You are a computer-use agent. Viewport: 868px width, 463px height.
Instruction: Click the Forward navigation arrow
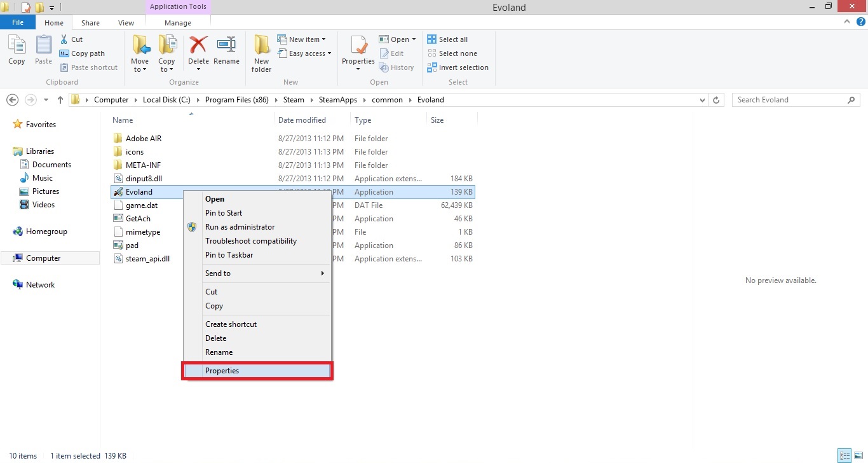pyautogui.click(x=31, y=100)
